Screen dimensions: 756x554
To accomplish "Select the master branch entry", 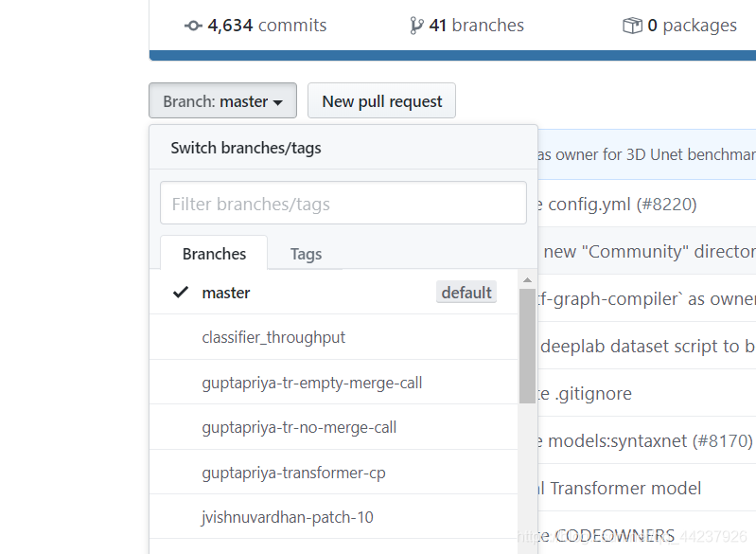I will (x=334, y=293).
